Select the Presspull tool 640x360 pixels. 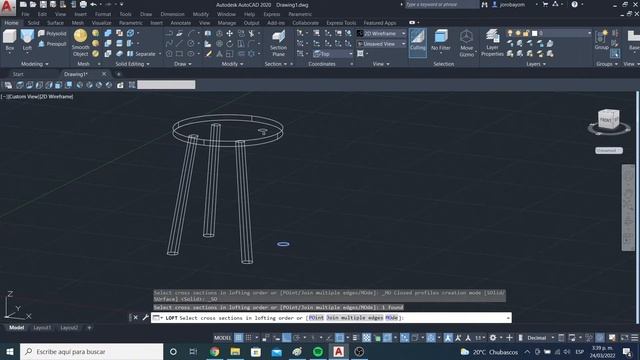click(x=52, y=44)
